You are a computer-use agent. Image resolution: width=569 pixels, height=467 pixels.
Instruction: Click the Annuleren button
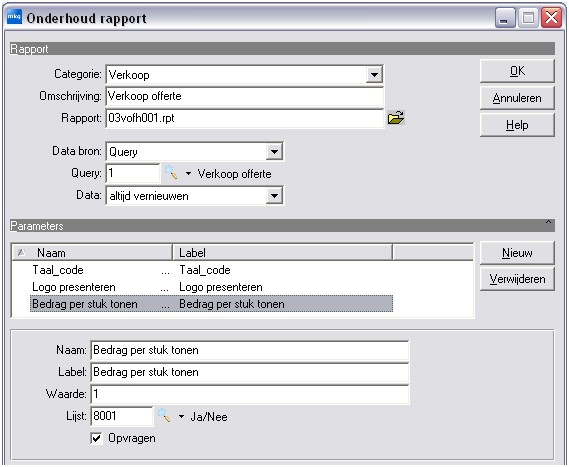pos(517,98)
